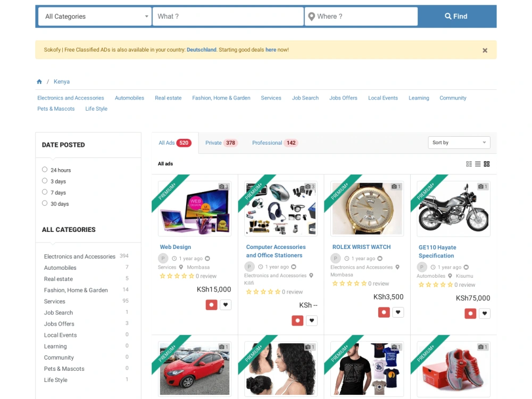The width and height of the screenshot is (532, 399).
Task: Favorite the GE110 Hayate ad with heart
Action: (x=485, y=313)
